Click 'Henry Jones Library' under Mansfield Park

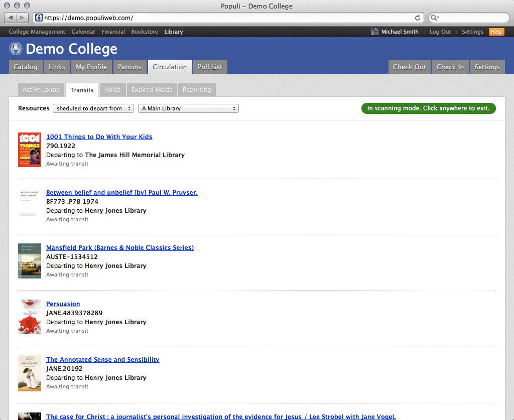click(x=116, y=265)
